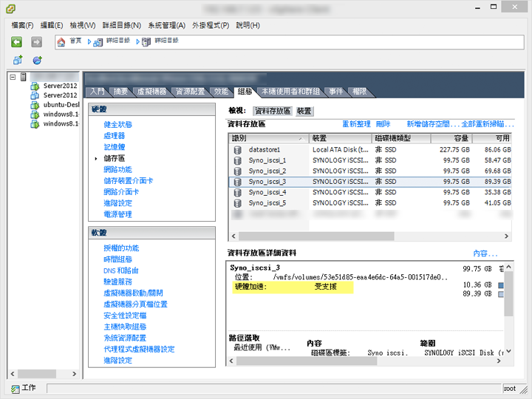Click the datastore icon beside Syno_iscsi_1
The height and width of the screenshot is (399, 532).
[x=238, y=160]
